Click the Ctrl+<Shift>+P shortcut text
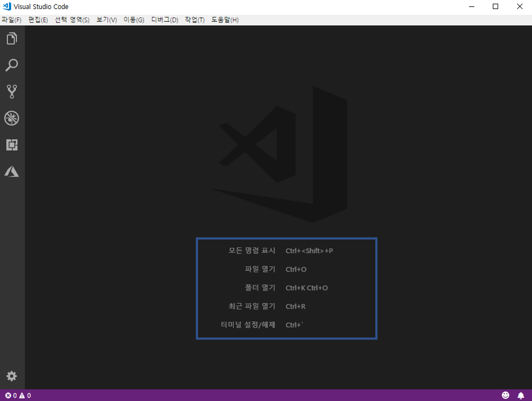The image size is (532, 401). pos(309,251)
